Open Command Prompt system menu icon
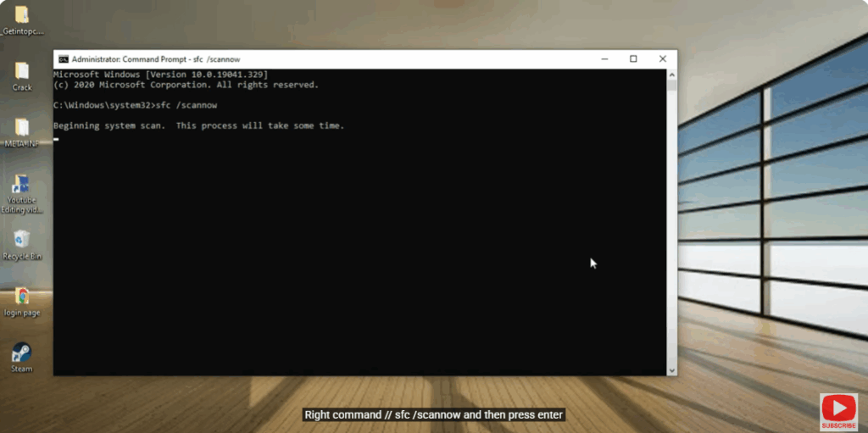868x433 pixels. tap(63, 59)
